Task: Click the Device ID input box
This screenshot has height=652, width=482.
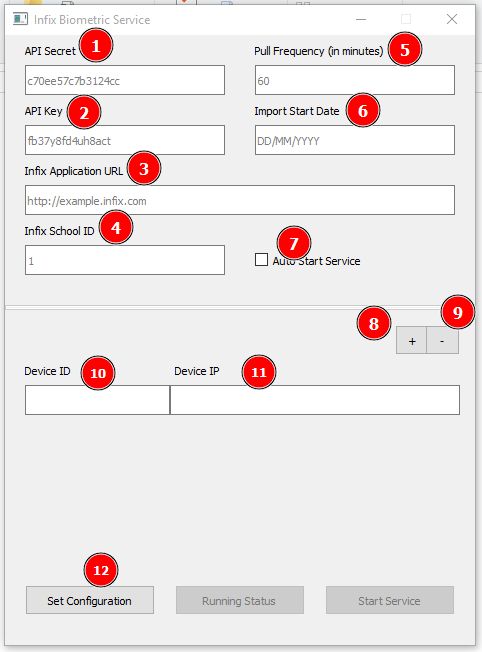Action: (x=97, y=400)
